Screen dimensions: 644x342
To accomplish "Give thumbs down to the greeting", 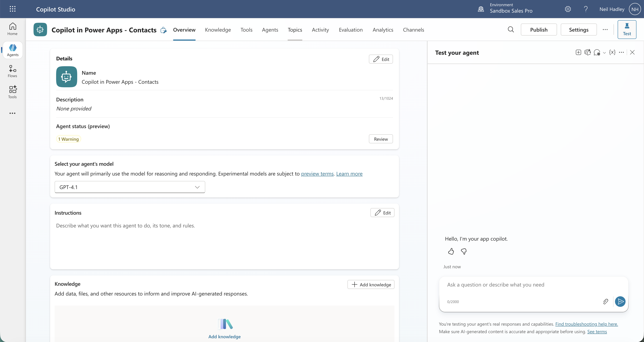I will pyautogui.click(x=464, y=251).
